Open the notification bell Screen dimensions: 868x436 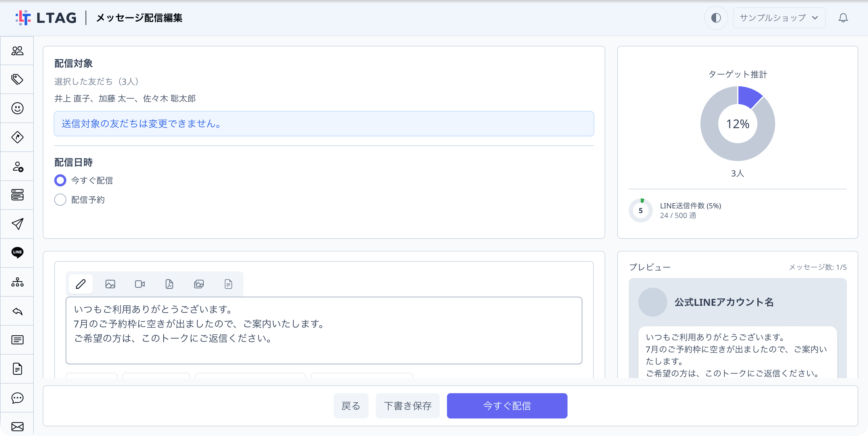pyautogui.click(x=843, y=17)
